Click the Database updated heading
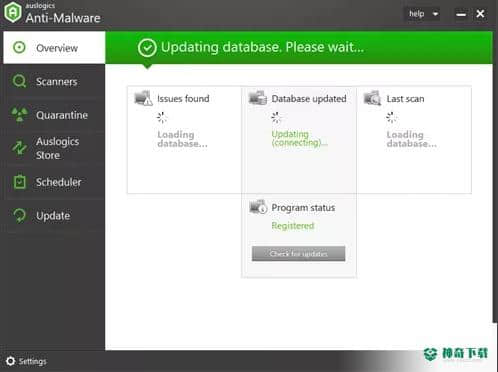The width and height of the screenshot is (498, 372). pos(309,99)
